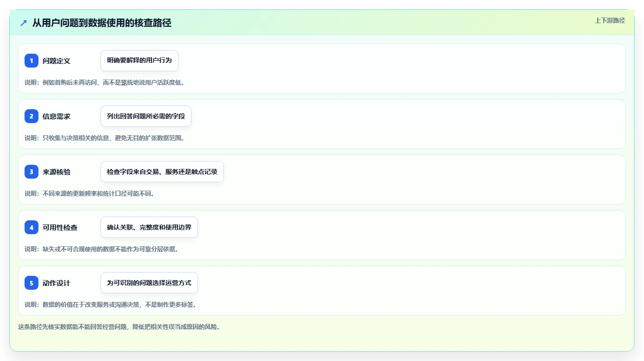Select the 明确要解释的用户行为 chip
Screen dimensions: 644x361
[x=139, y=61]
